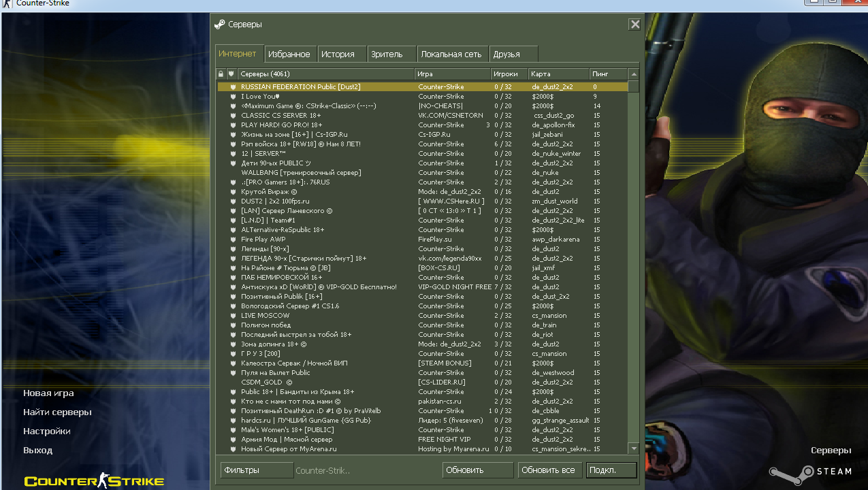Viewport: 868px width, 490px height.
Task: Select the WALLBANG тренировочный сервер row
Action: coord(422,173)
